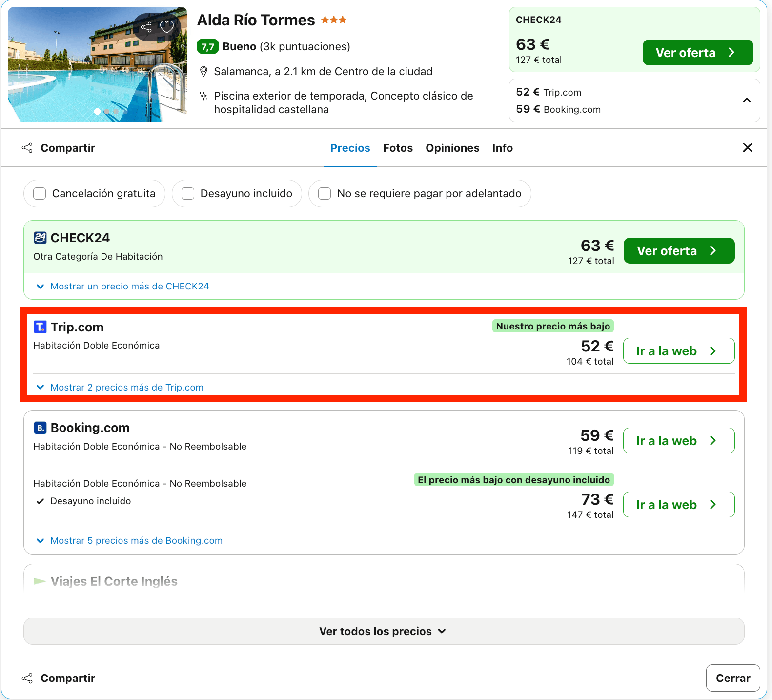Click the share icon on hotel photo

(x=146, y=27)
